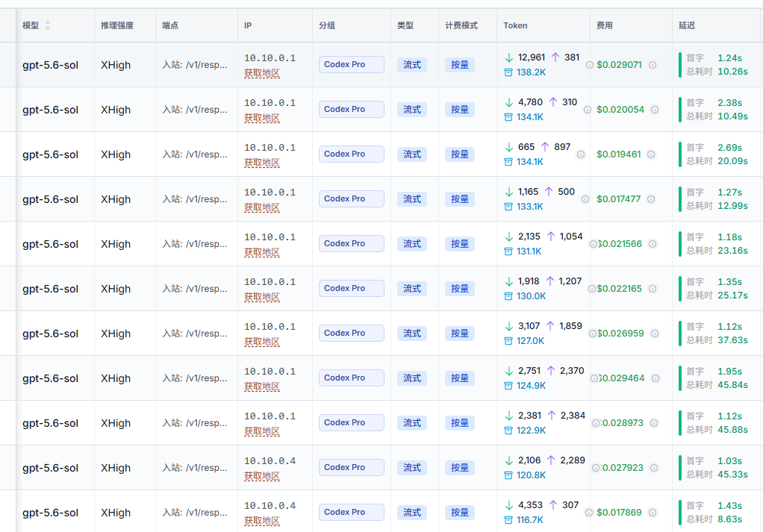The height and width of the screenshot is (532, 763).
Task: Click the down-arrow input icon before 2,381
Action: click(509, 416)
